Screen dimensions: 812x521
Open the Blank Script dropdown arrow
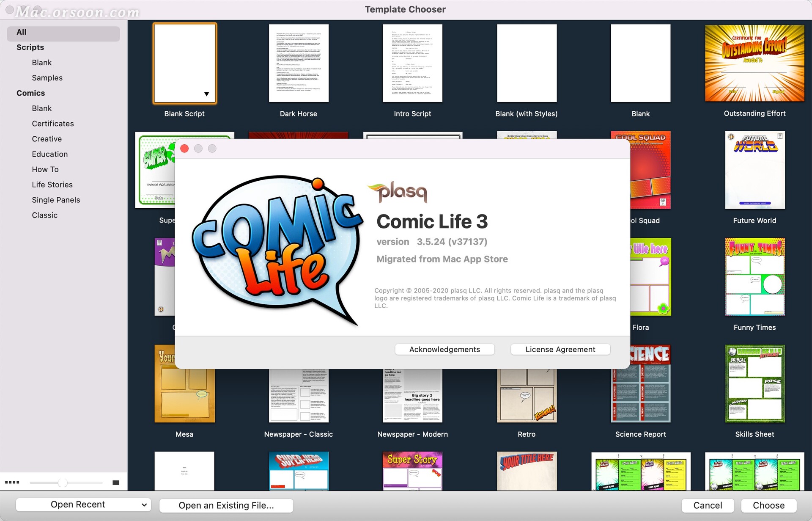tap(206, 94)
